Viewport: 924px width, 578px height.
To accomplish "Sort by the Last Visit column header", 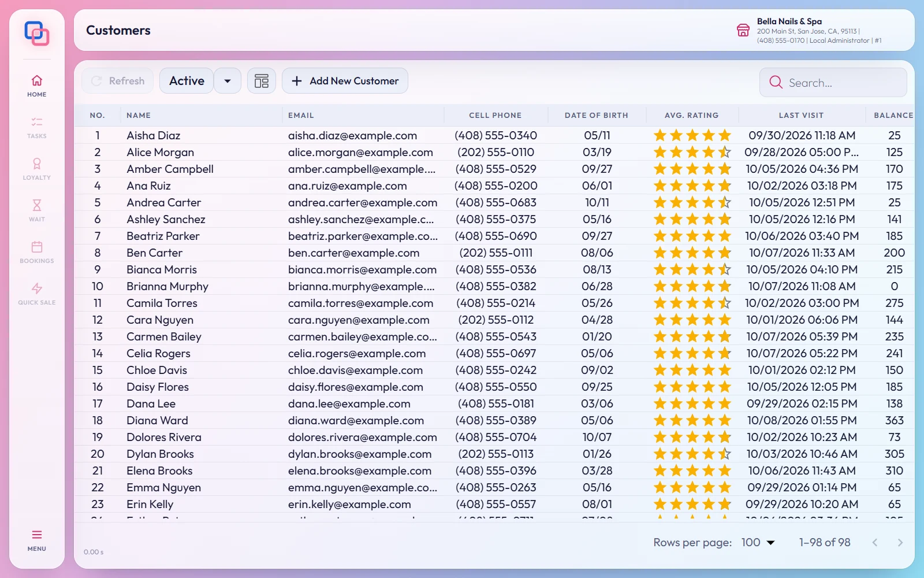I will coord(801,116).
